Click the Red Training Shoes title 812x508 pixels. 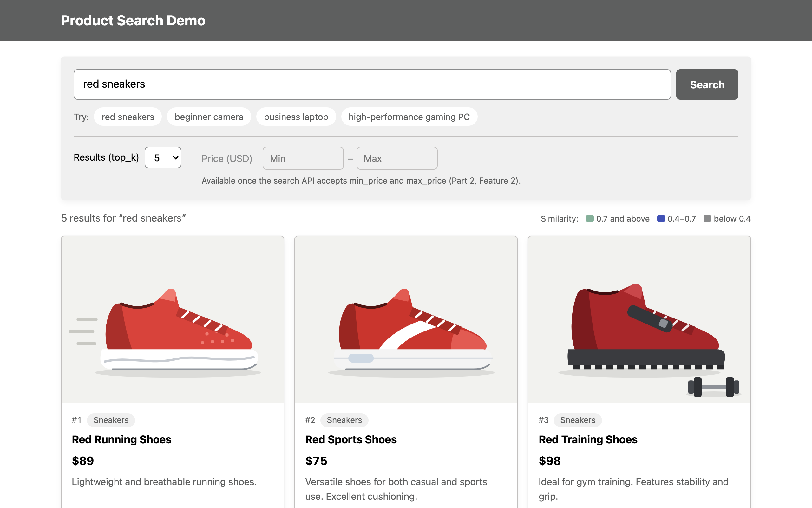[x=588, y=439]
